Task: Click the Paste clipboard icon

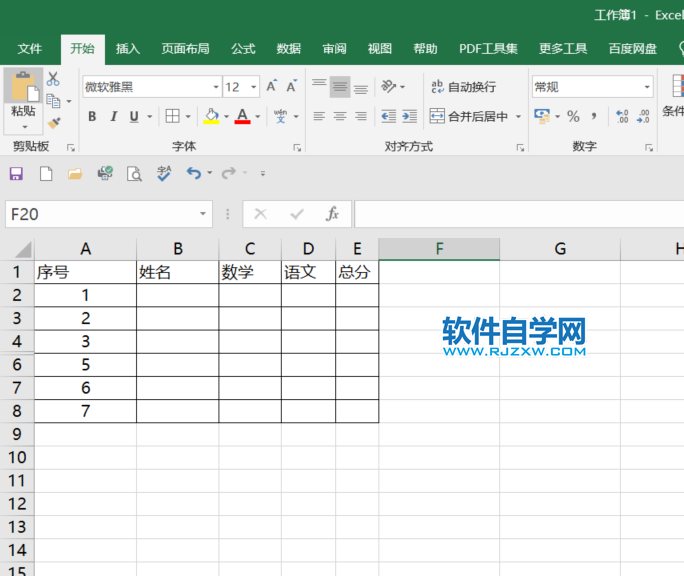Action: pyautogui.click(x=24, y=86)
